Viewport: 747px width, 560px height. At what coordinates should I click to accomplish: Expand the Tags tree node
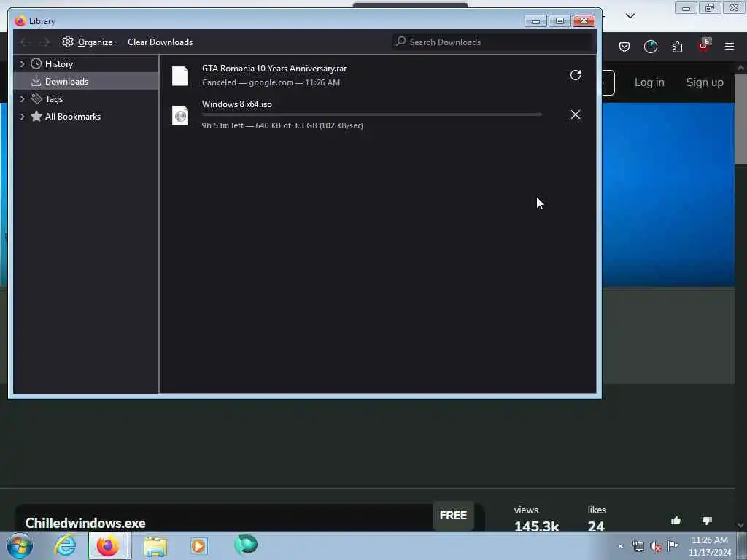[x=22, y=99]
